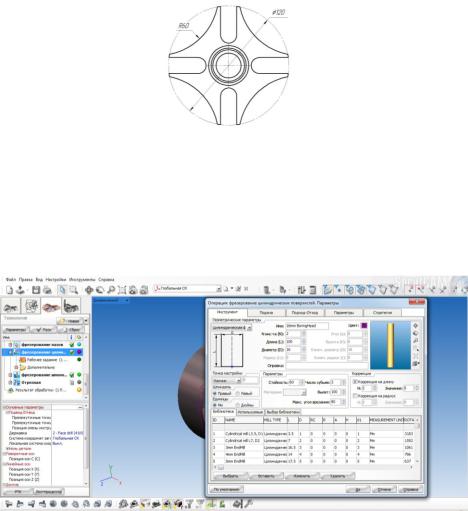
Task: Select the Мм units radio button
Action: coord(215,405)
